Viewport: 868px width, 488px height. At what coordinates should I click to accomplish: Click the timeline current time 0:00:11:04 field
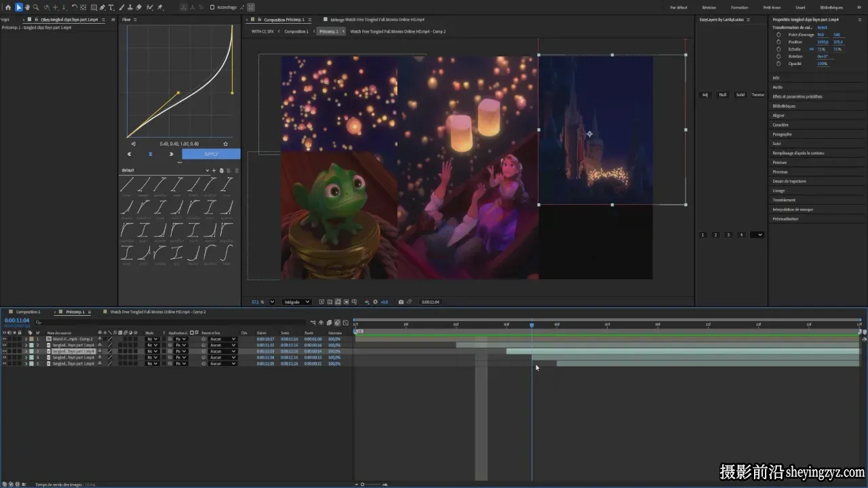(17, 321)
